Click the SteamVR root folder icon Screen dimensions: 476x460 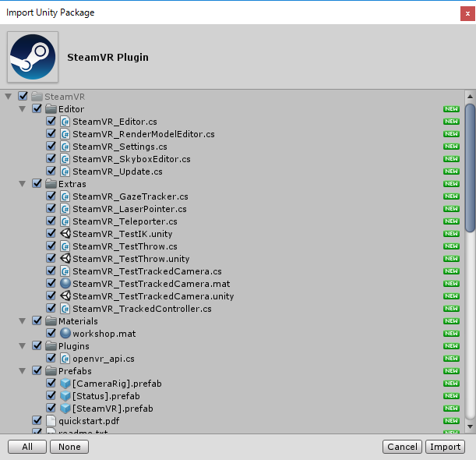coord(37,97)
